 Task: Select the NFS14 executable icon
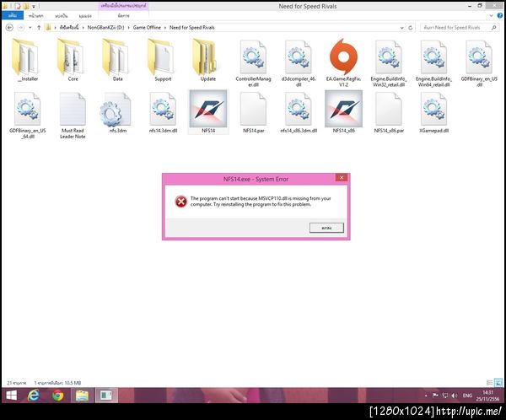point(208,111)
